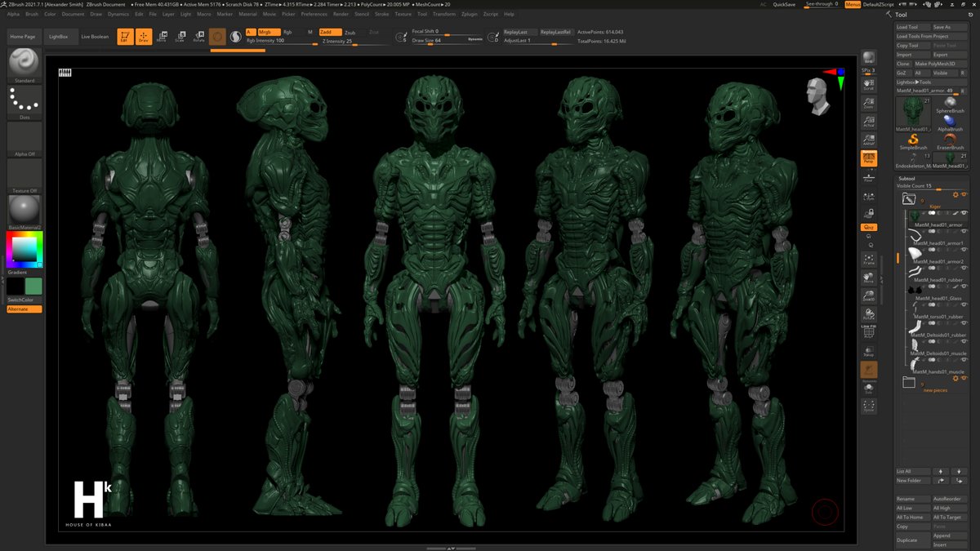
Task: Click the Load Tool button
Action: click(913, 27)
